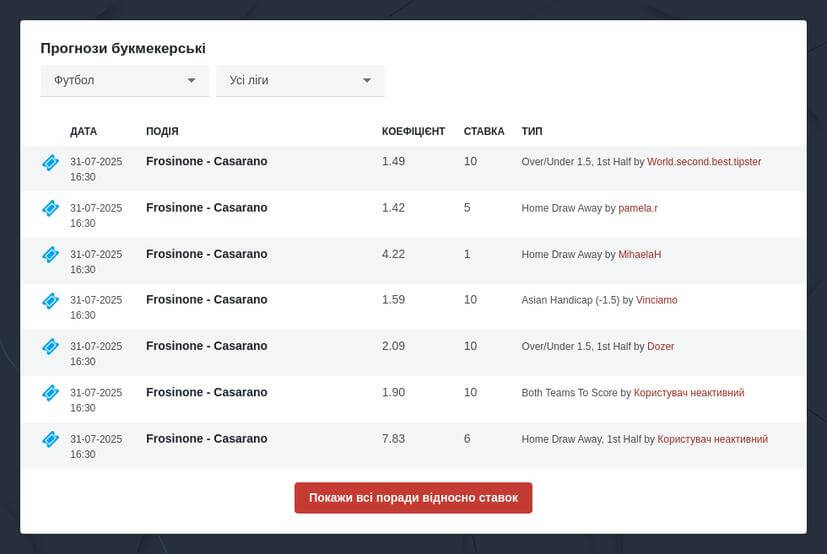This screenshot has width=827, height=554.
Task: Click date 31-07-2025 in pamela.r row
Action: tap(96, 208)
